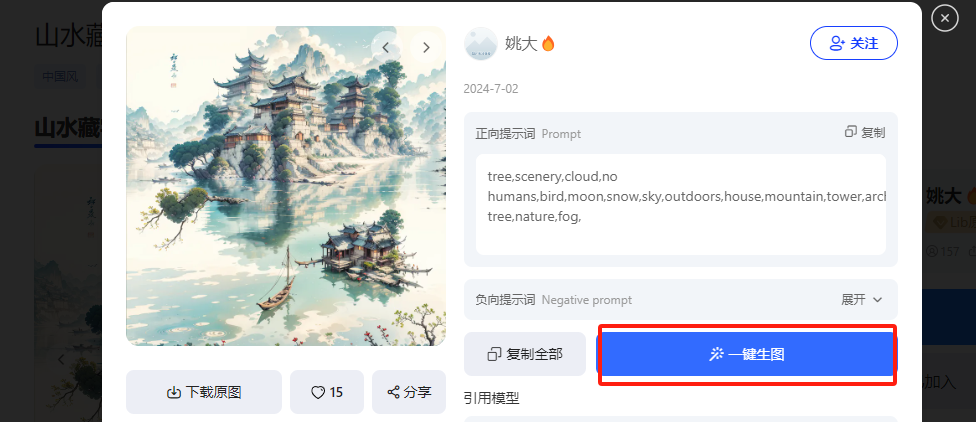Generate image with 一键生图 button
Viewport: 976px width, 422px height.
[x=747, y=354]
